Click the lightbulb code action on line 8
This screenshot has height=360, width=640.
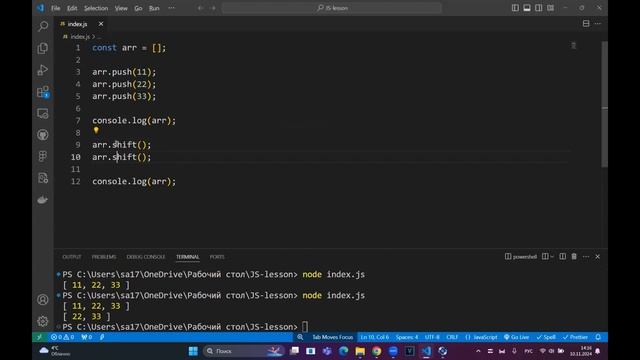click(x=96, y=130)
